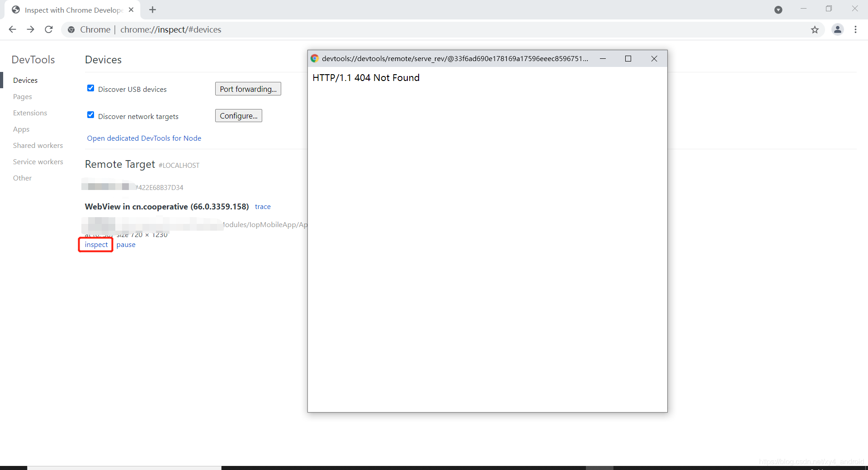Open trace for WebView in cn.cooperative
Screen dimensions: 868x470
263,206
